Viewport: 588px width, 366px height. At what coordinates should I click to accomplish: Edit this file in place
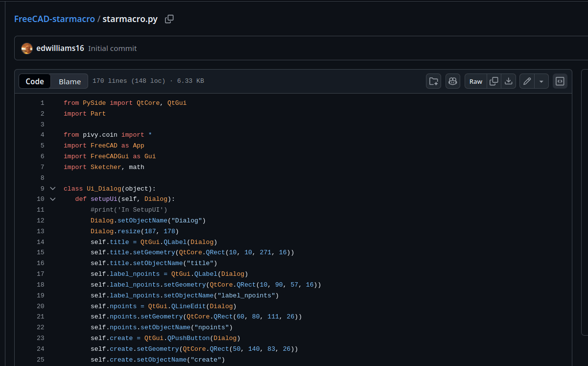point(527,81)
